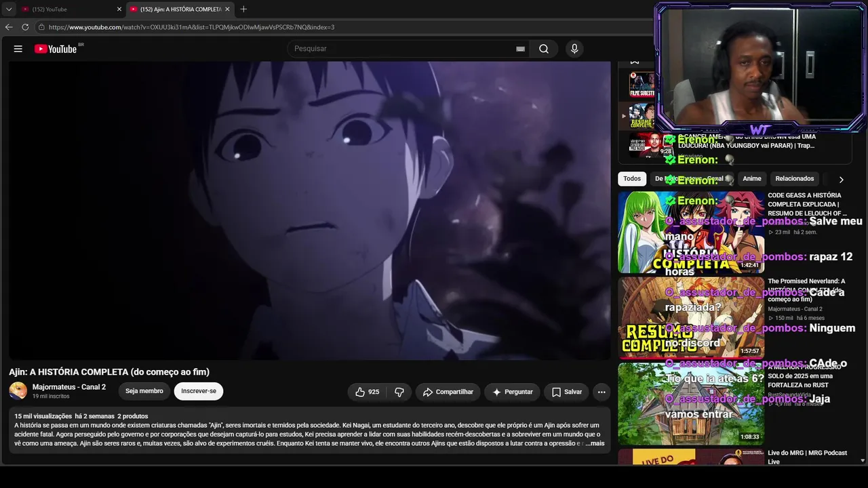868x488 pixels.
Task: Open the scrolling tab list dropdown
Action: 9,9
